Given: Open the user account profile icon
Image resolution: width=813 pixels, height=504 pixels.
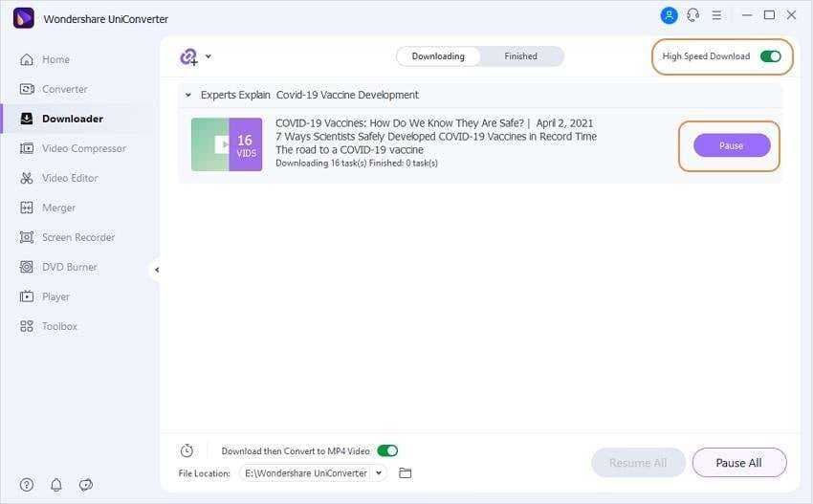Looking at the screenshot, I should (x=669, y=15).
